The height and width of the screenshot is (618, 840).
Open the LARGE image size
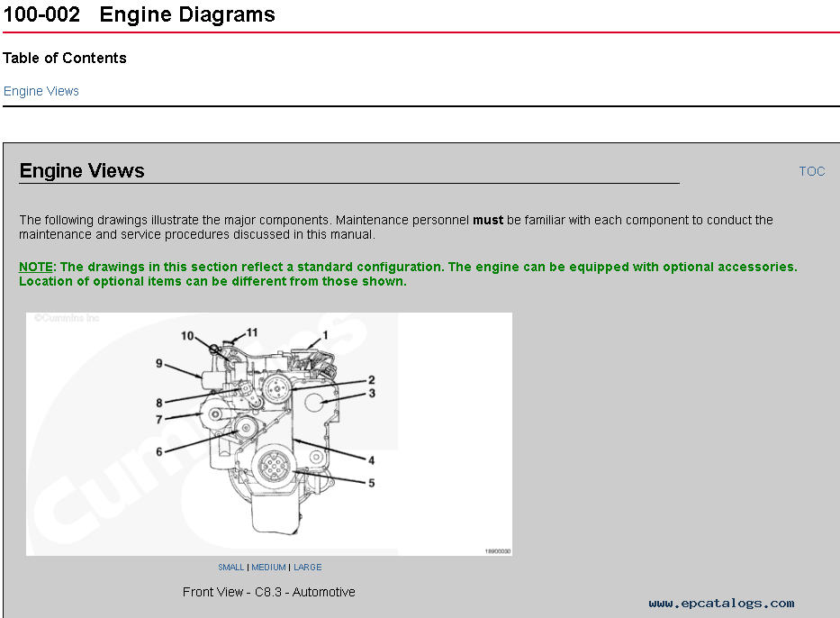pos(308,567)
